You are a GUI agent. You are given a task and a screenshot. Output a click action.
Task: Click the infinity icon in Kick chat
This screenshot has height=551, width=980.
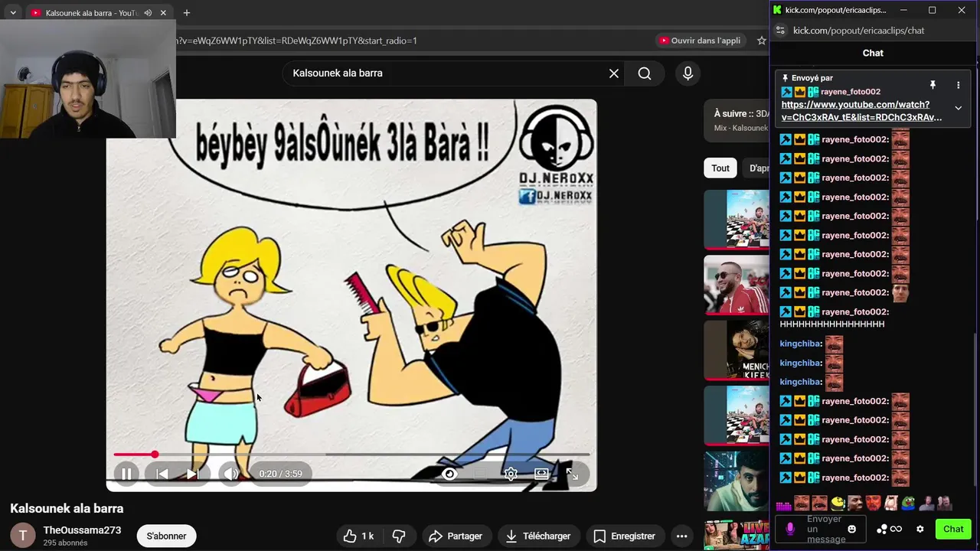[x=896, y=529]
